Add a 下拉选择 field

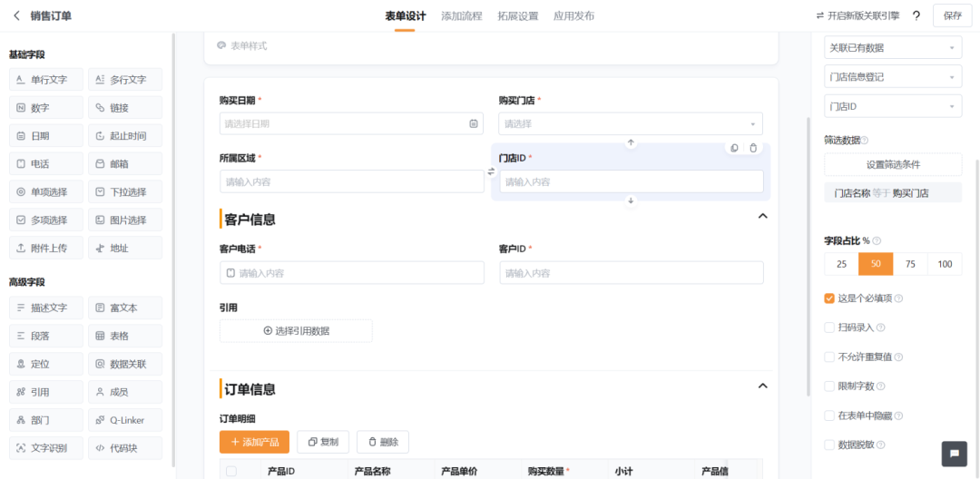point(125,191)
